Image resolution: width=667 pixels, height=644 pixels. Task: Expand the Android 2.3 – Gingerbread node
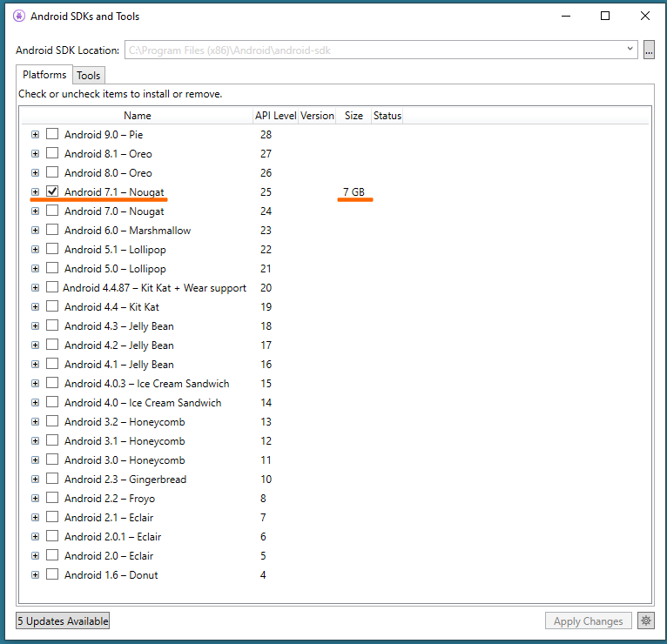point(35,480)
